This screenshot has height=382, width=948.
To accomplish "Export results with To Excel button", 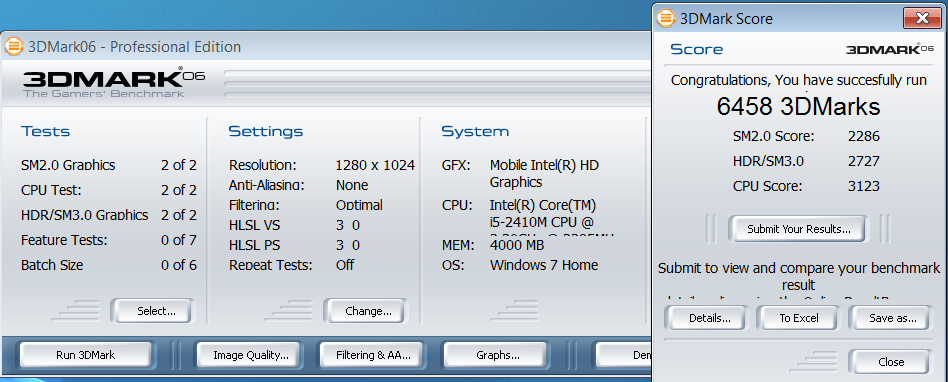I will tap(799, 318).
